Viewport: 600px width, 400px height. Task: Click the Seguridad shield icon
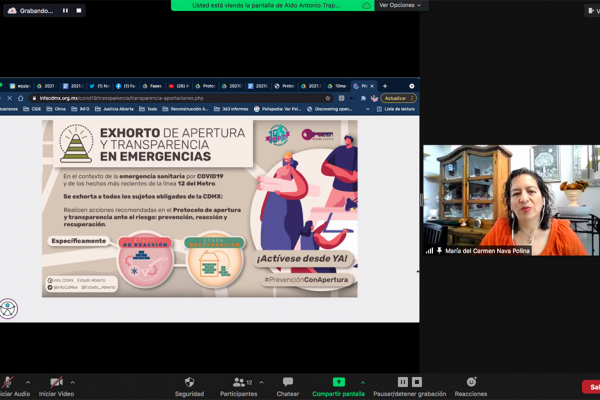[189, 382]
